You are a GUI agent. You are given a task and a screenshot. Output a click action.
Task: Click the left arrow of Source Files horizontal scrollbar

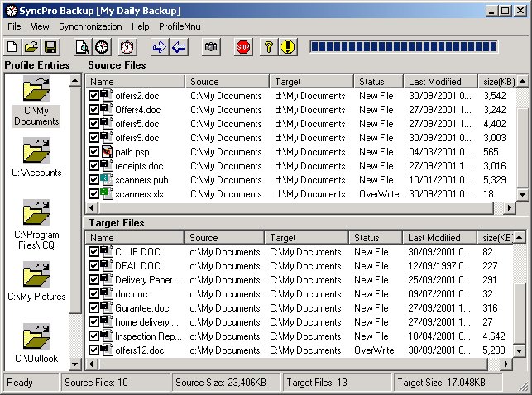click(x=91, y=207)
